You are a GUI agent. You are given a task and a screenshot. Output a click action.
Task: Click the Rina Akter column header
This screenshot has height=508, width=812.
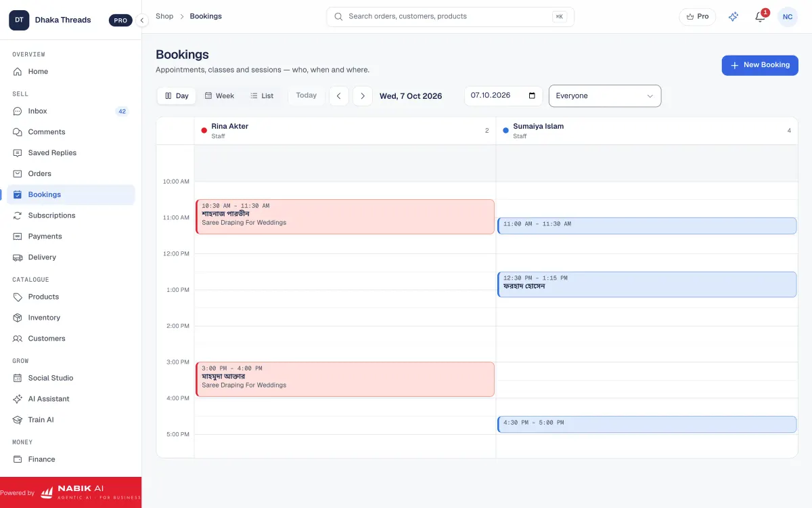345,131
